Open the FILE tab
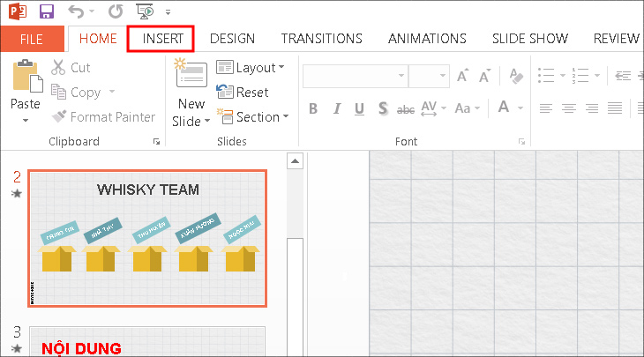 click(32, 39)
